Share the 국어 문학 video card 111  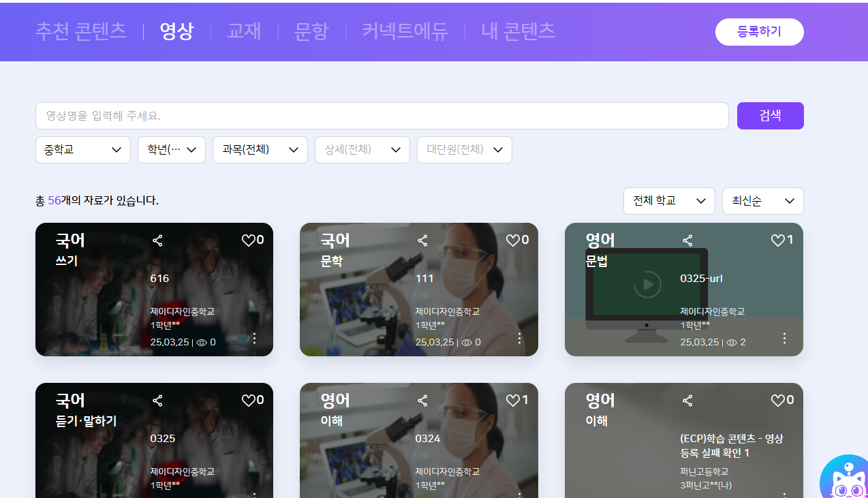pos(422,240)
